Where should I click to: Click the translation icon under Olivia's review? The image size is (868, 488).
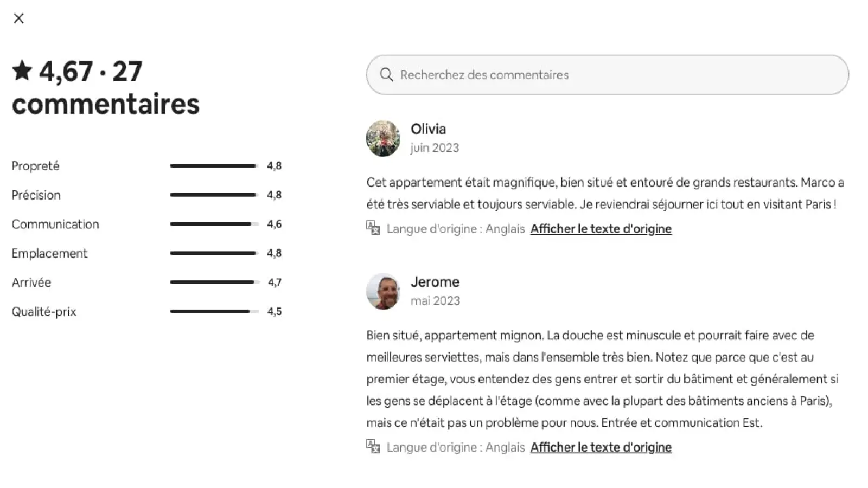[x=373, y=228]
